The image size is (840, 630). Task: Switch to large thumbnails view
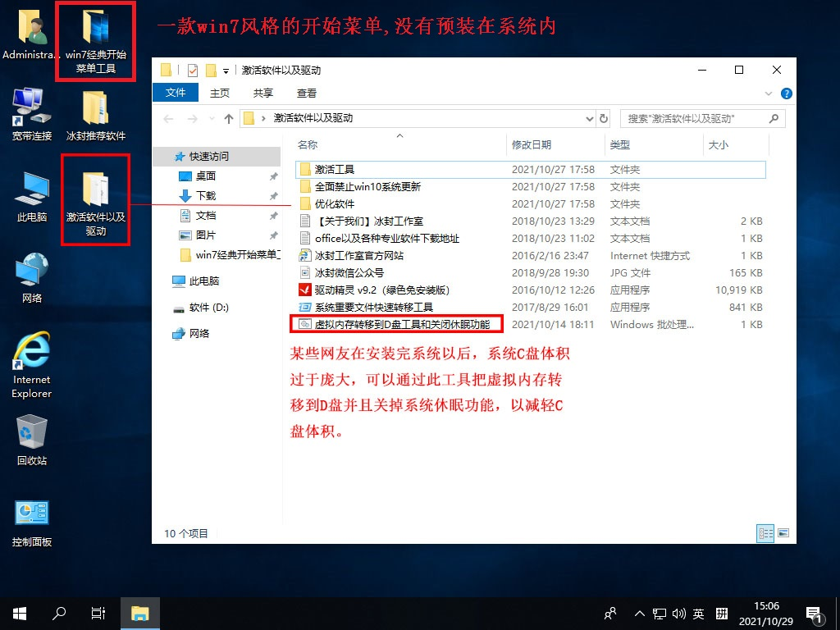[x=784, y=533]
